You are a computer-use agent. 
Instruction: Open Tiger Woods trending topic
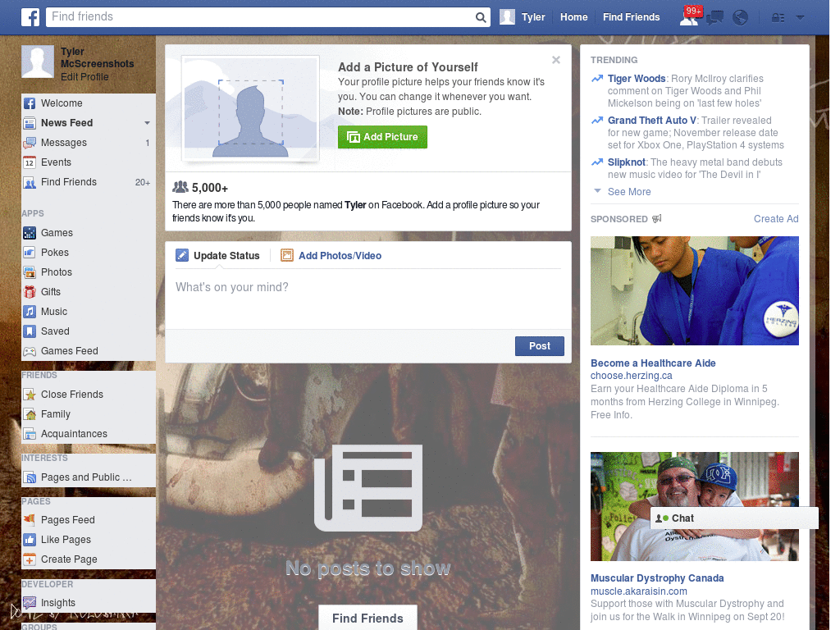click(636, 78)
